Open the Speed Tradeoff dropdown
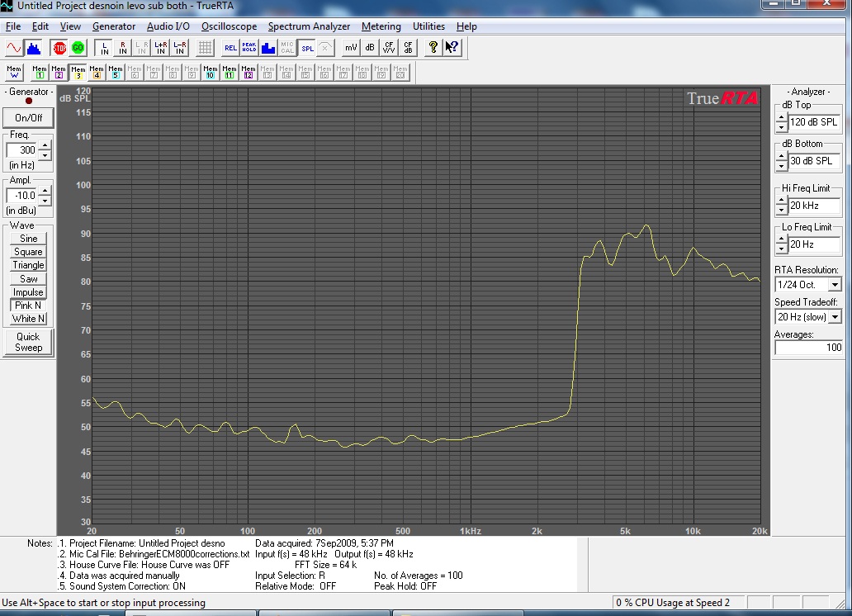852x616 pixels. [x=835, y=316]
